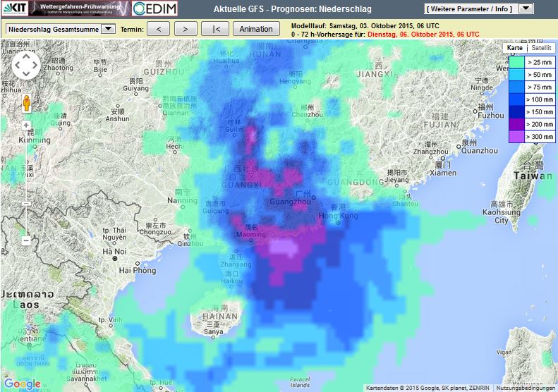Click the > 50 mm legend color
Screen dimensions: 558x392
coord(516,75)
